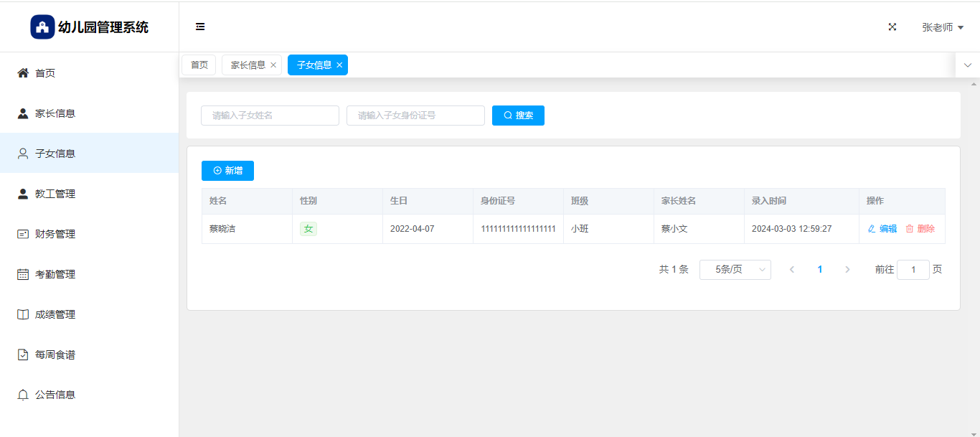The width and height of the screenshot is (980, 437).
Task: Click the document icon beside 每周食谱
Action: tap(23, 354)
